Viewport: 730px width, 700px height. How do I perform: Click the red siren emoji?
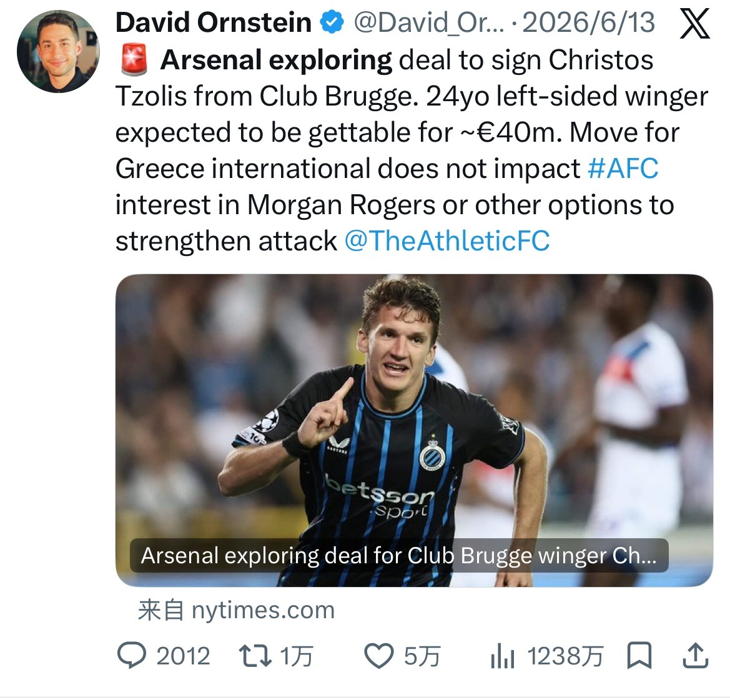point(134,59)
